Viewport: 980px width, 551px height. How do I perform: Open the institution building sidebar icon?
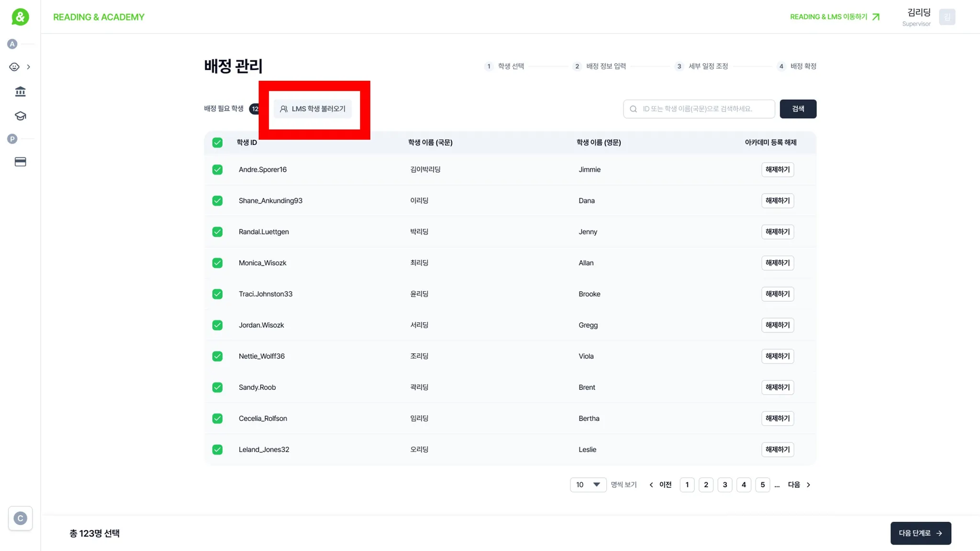pos(20,91)
